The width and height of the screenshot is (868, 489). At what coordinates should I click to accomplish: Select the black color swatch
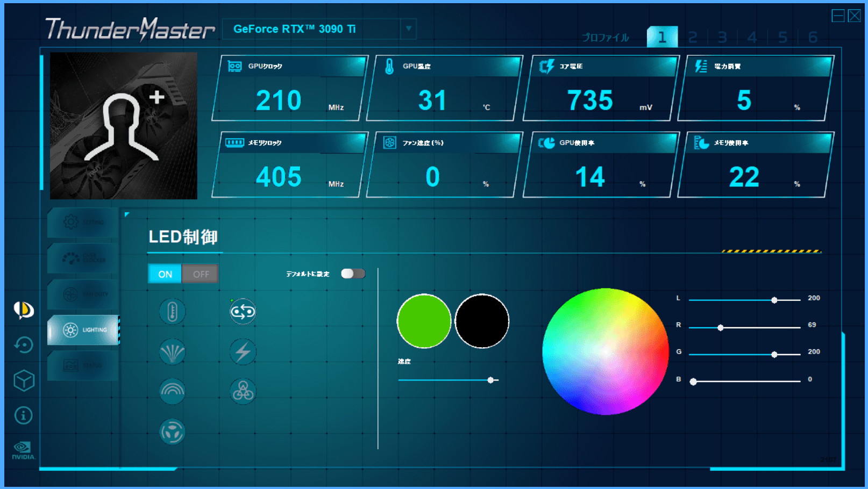pyautogui.click(x=482, y=321)
